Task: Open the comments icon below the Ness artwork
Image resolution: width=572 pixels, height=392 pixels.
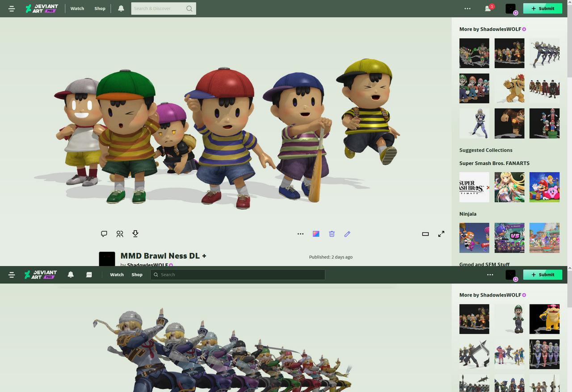Action: [104, 234]
